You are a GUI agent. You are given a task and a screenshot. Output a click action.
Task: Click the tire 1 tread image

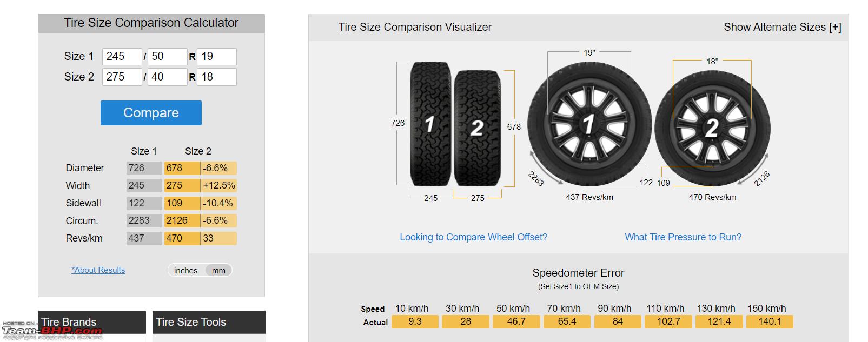point(430,124)
